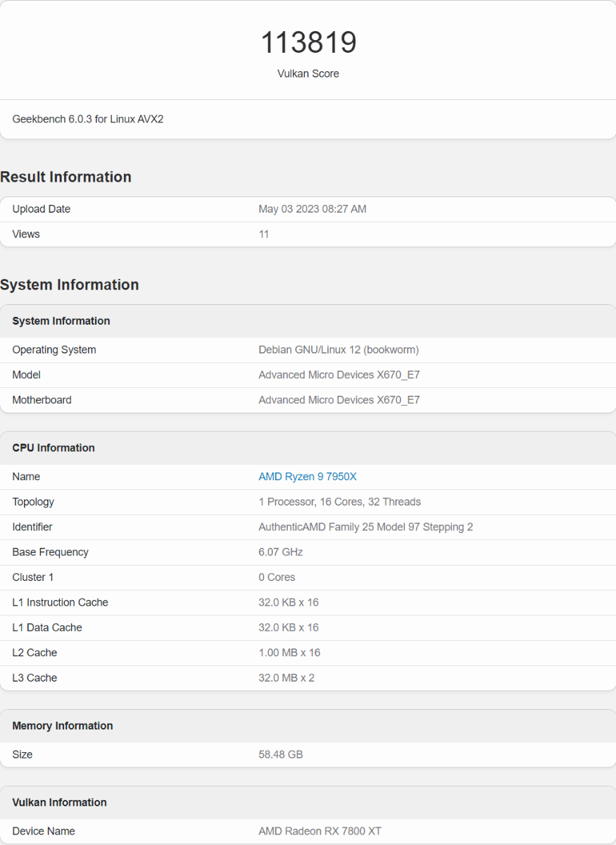This screenshot has width=616, height=845.
Task: Select device name AMD Radeon RX 7800 XT
Action: point(320,832)
